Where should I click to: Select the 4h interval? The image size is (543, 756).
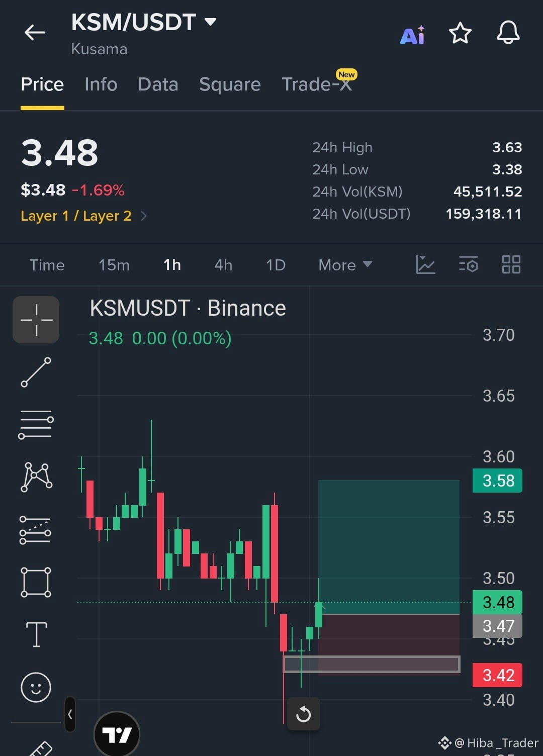pyautogui.click(x=223, y=265)
